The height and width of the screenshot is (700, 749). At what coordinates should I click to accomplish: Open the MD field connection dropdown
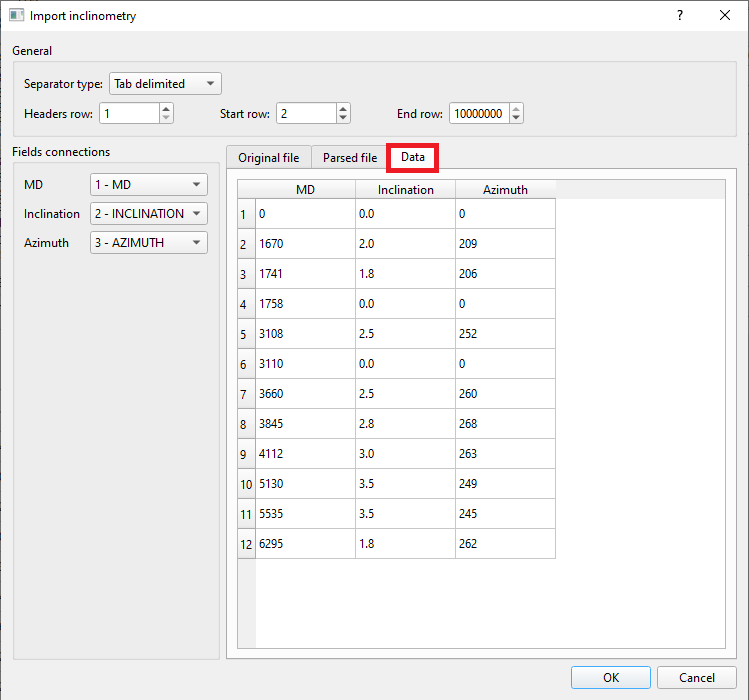tap(149, 185)
